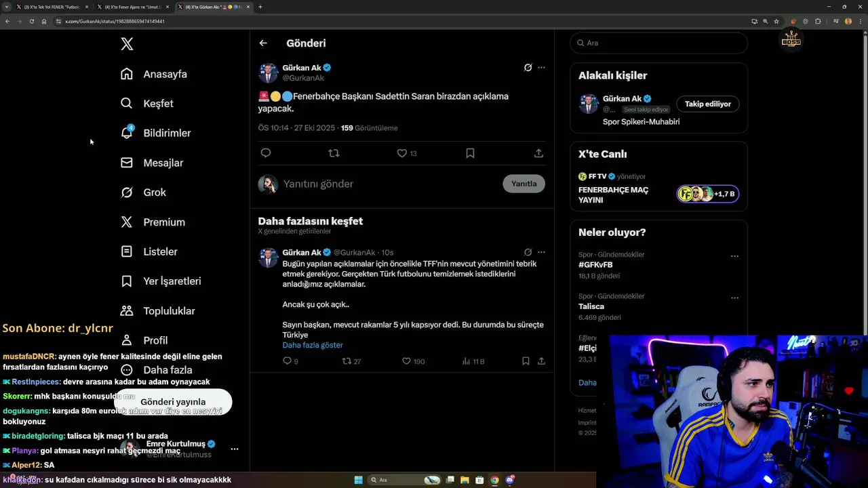Bookmark this page with the star
This screenshot has width=868, height=488.
[x=776, y=21]
